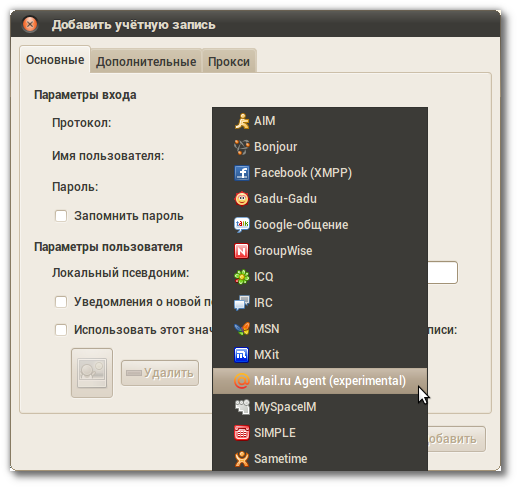
Task: Pick MXit protocol entry
Action: click(320, 355)
